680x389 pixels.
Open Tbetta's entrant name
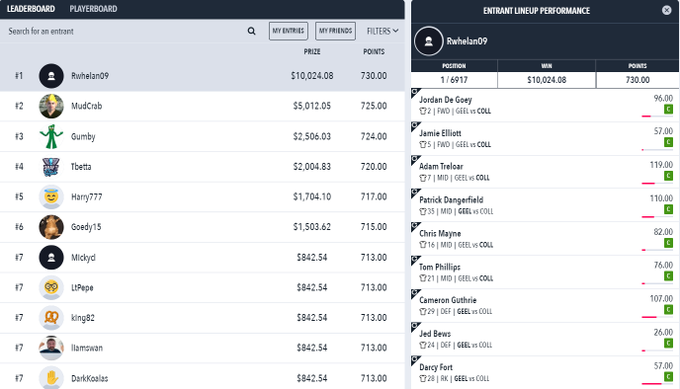coord(81,167)
